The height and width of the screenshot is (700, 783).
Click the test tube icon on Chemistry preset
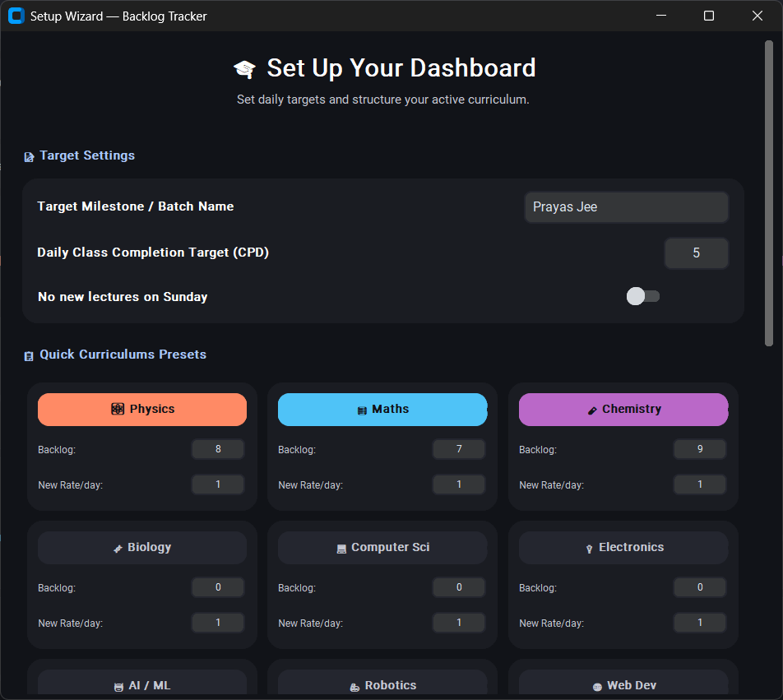pyautogui.click(x=592, y=410)
